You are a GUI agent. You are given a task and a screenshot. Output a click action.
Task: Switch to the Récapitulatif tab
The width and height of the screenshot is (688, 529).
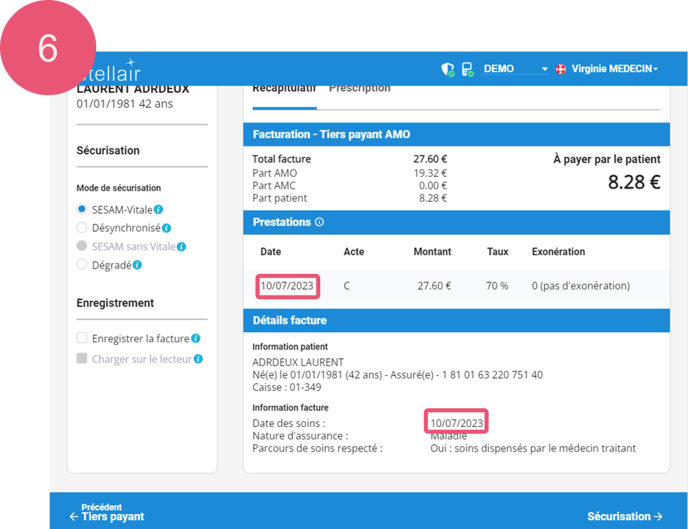(284, 88)
